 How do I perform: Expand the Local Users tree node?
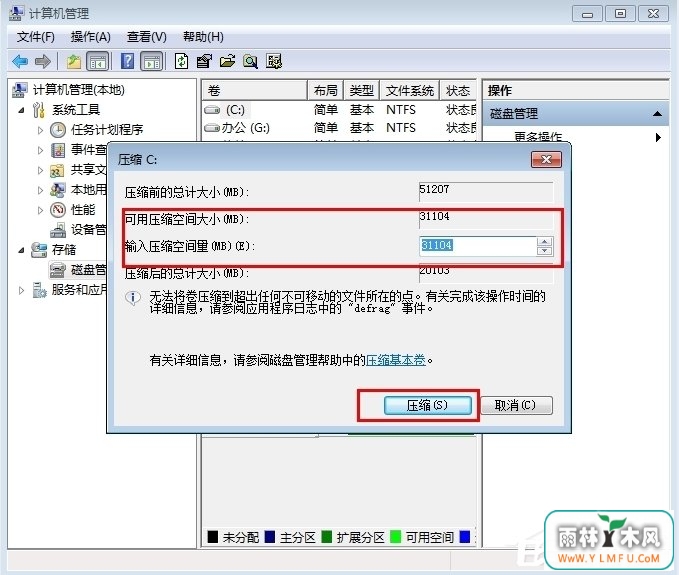40,190
